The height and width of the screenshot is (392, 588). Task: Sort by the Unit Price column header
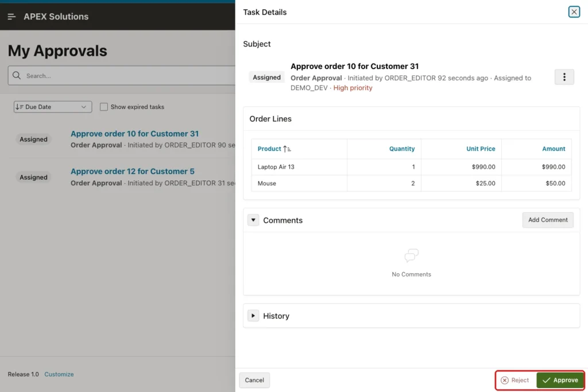click(481, 149)
